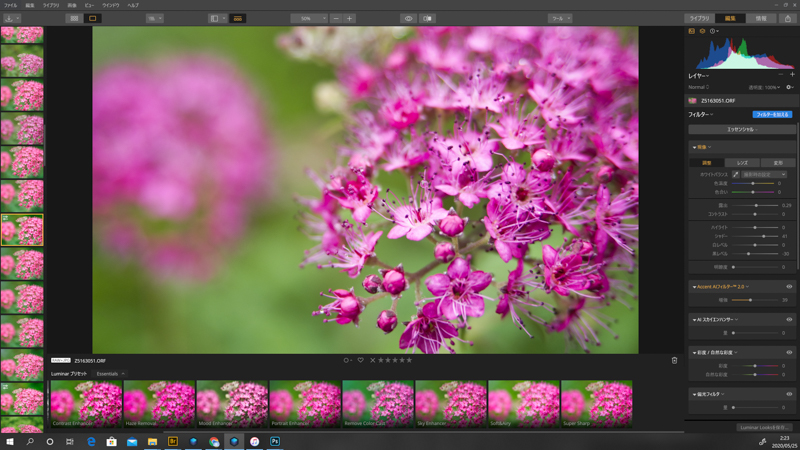Open Photoshop from taskbar
This screenshot has height=450, width=800.
tap(275, 441)
